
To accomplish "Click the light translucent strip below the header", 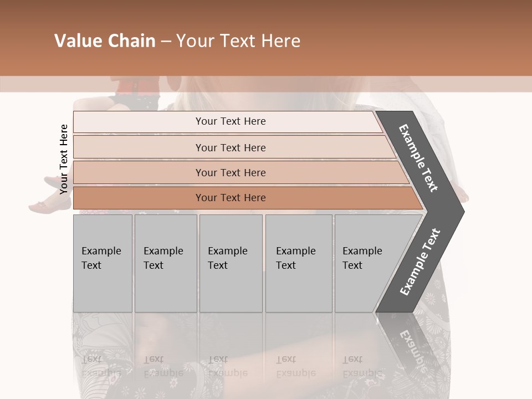I will [x=266, y=84].
